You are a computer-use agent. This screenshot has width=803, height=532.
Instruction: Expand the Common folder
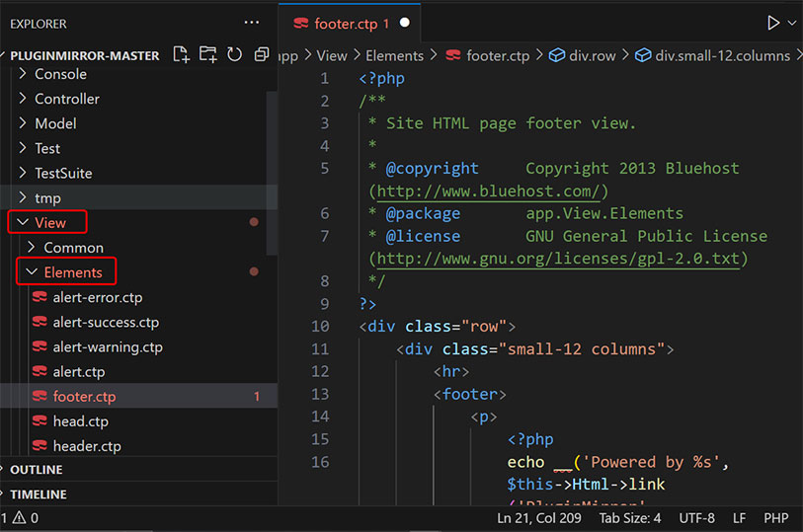click(73, 248)
